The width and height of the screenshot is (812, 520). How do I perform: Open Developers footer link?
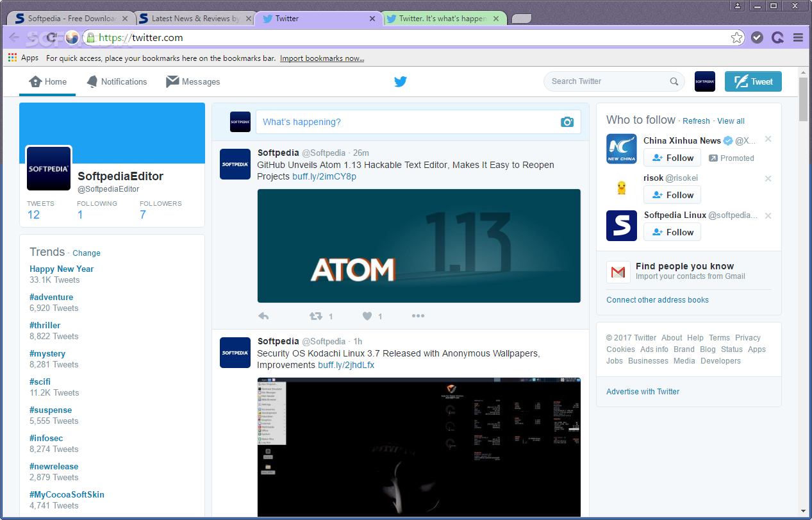tap(720, 361)
